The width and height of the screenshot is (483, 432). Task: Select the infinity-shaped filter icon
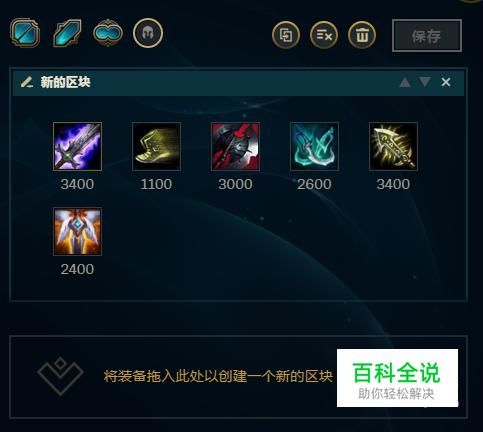108,33
